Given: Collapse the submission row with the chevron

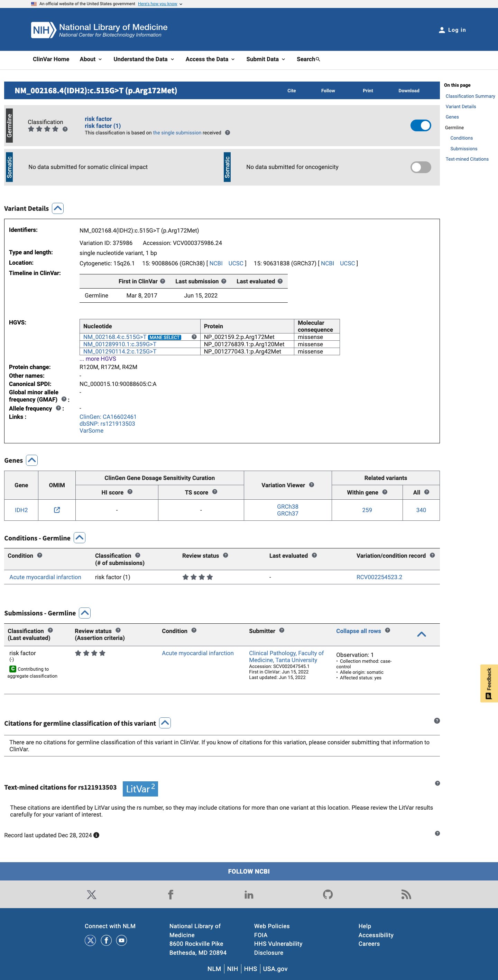Looking at the screenshot, I should (422, 634).
